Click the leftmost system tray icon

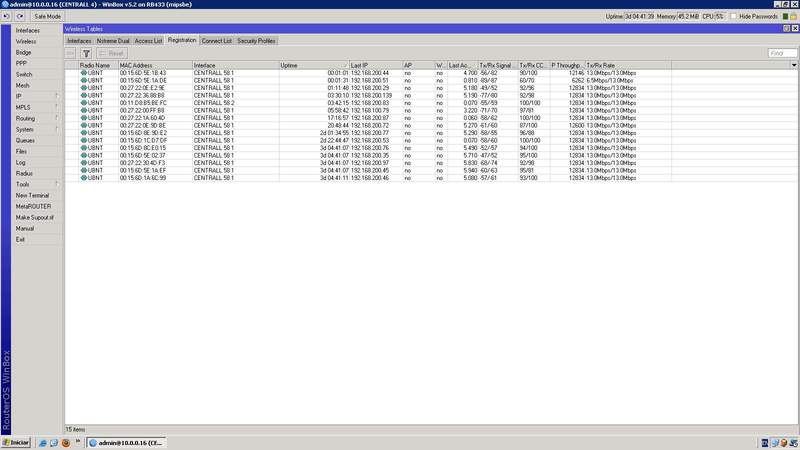[x=765, y=443]
